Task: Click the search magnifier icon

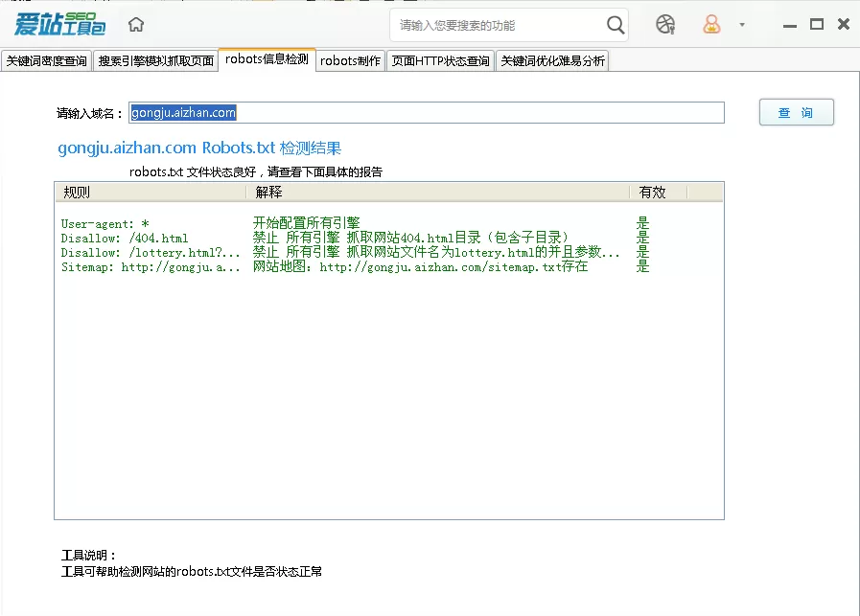Action: point(616,25)
